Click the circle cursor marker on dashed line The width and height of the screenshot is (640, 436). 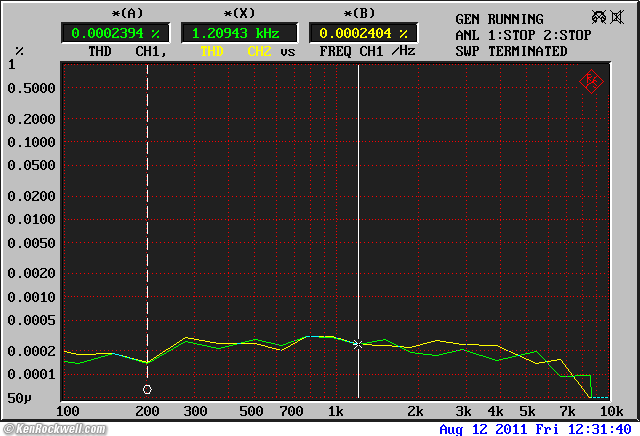[147, 389]
